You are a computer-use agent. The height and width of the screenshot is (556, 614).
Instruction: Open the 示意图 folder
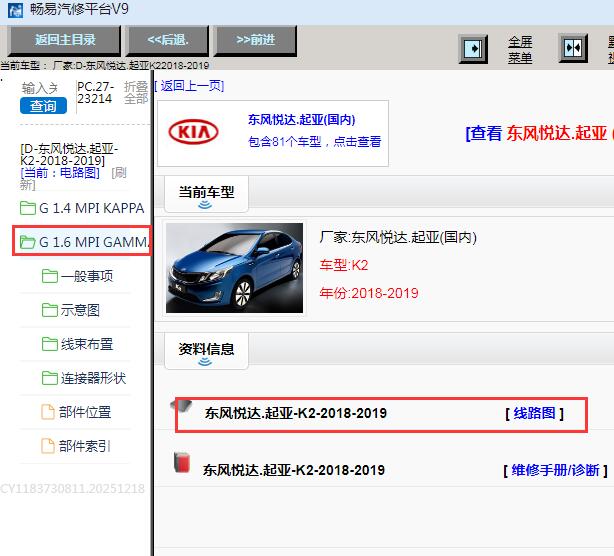coord(71,310)
